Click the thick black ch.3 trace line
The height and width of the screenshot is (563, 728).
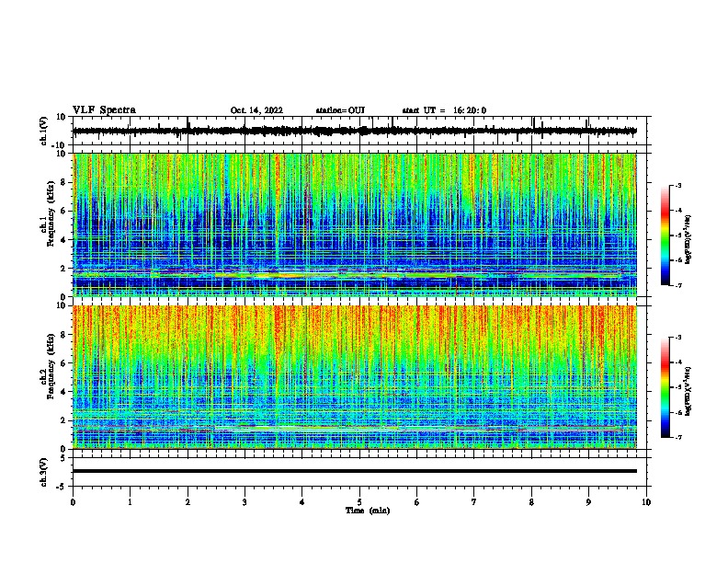coord(355,471)
